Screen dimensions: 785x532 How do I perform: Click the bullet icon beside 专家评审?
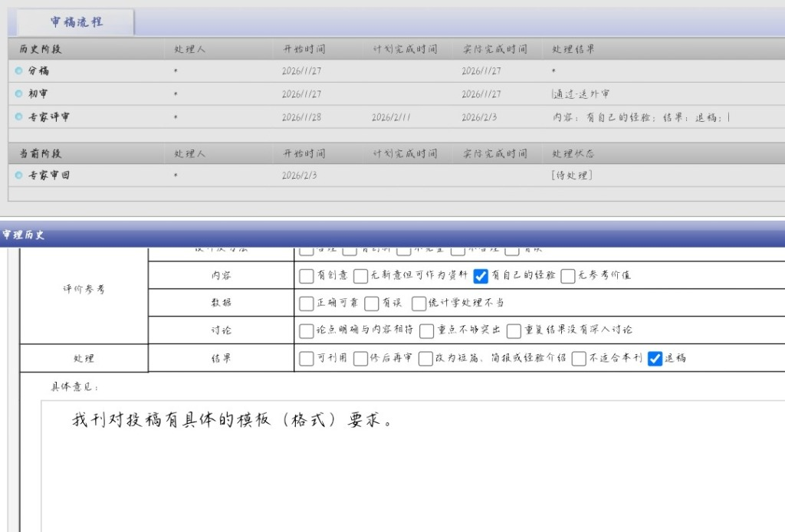[19, 117]
